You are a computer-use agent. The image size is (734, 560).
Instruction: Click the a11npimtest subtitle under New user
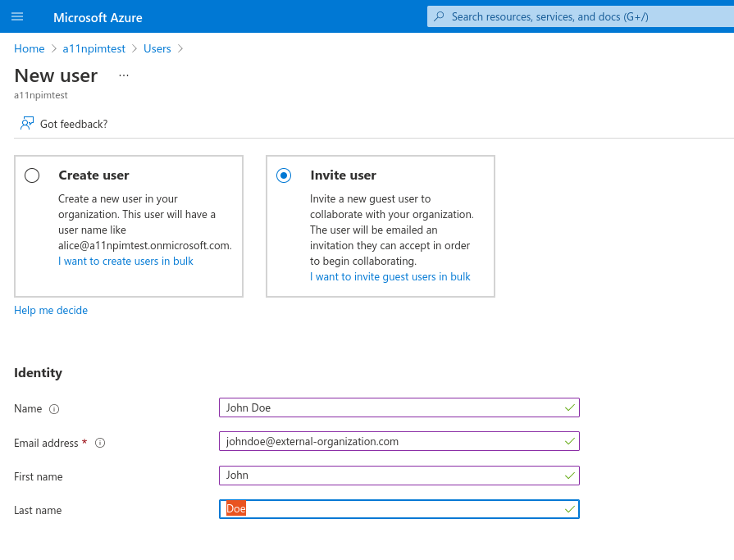point(41,95)
